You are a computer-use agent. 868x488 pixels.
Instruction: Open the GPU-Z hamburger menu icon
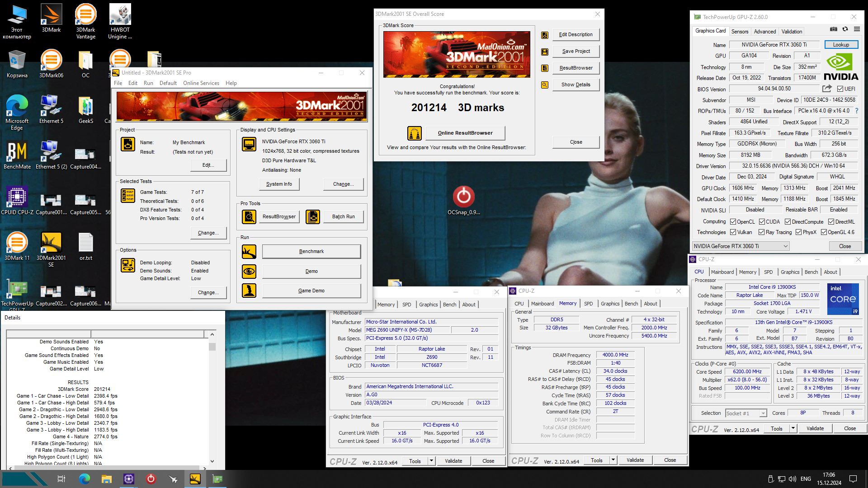[x=857, y=29]
